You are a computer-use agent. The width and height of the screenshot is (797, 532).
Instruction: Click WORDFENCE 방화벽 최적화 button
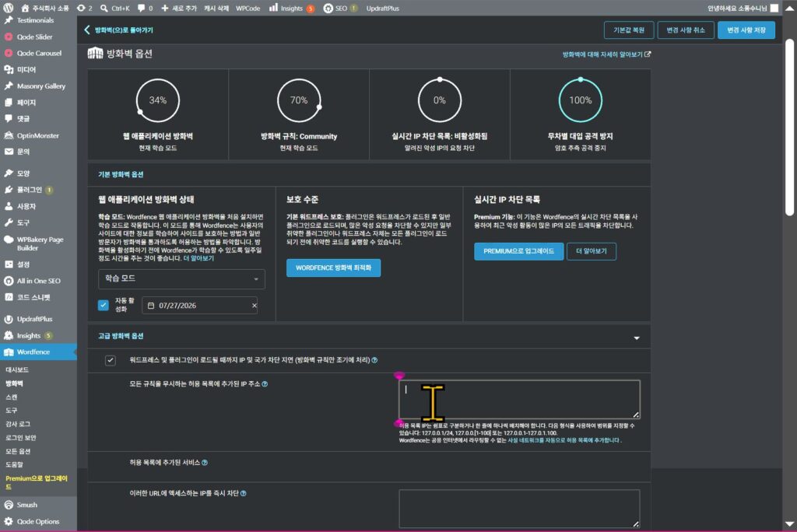tap(333, 268)
